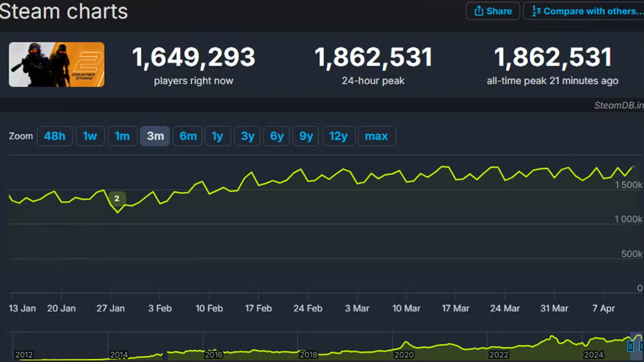Select the 1y zoom range
Image resolution: width=644 pixels, height=362 pixels.
point(217,136)
